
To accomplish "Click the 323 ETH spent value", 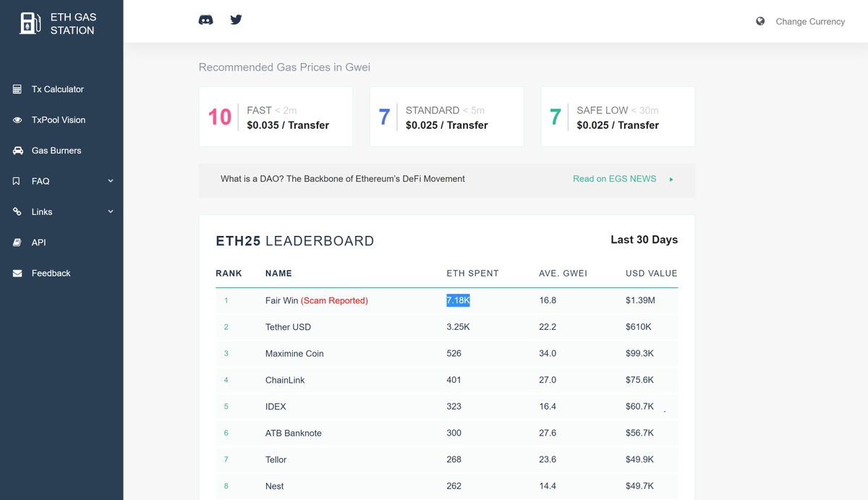I will pos(454,407).
